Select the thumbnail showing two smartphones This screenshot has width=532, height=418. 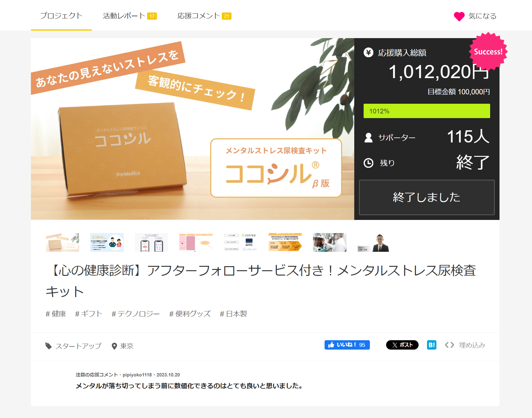point(152,242)
